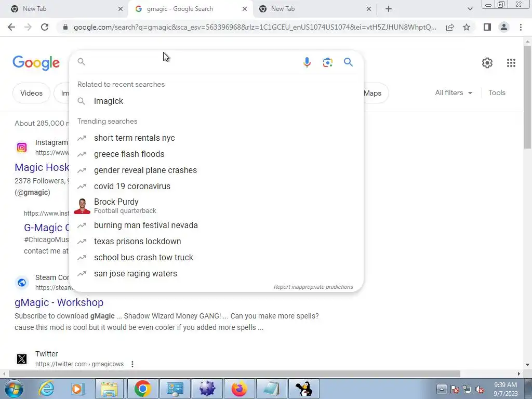
Task: Open the twitter.com gmagicbws link
Action: [79, 364]
